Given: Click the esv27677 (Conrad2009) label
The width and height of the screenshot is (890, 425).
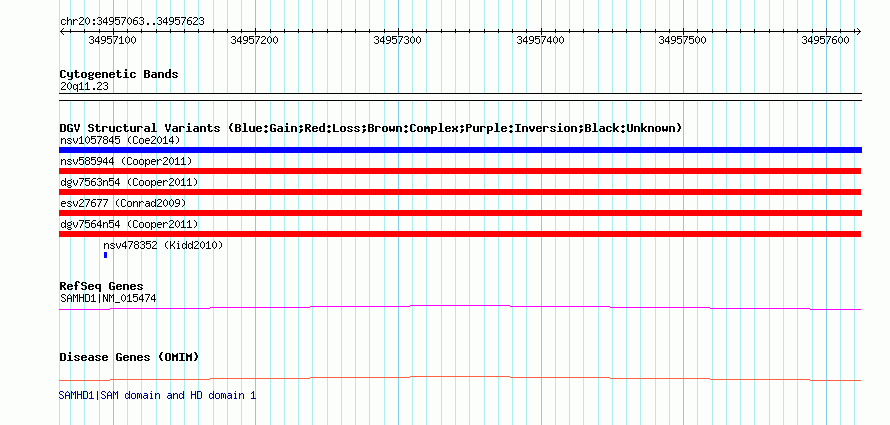Looking at the screenshot, I should tap(123, 203).
